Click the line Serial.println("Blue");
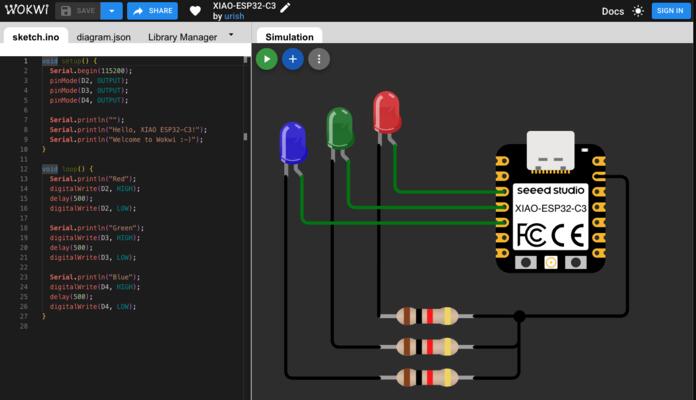 click(95, 277)
